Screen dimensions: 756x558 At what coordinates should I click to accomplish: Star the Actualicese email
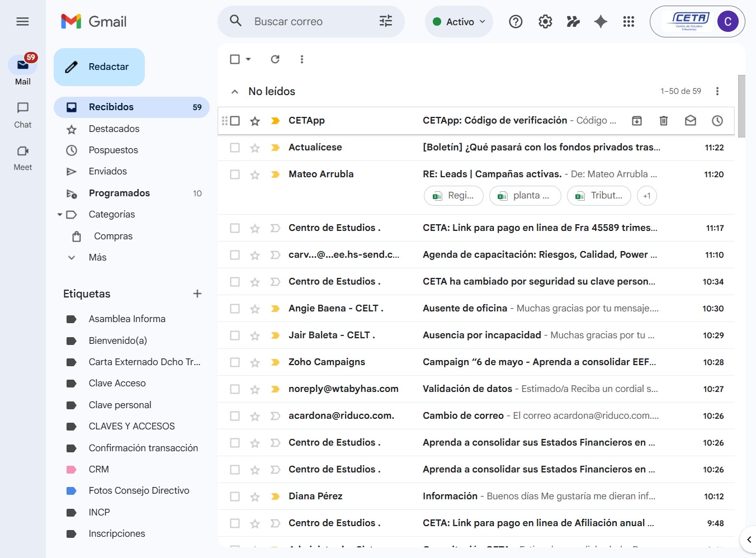[x=255, y=148]
